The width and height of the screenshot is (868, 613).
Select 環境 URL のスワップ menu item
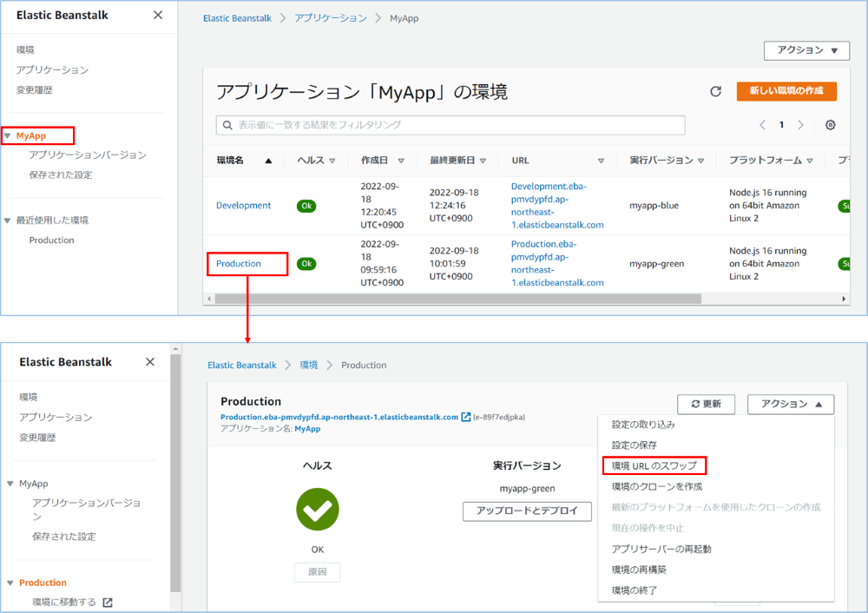click(654, 466)
